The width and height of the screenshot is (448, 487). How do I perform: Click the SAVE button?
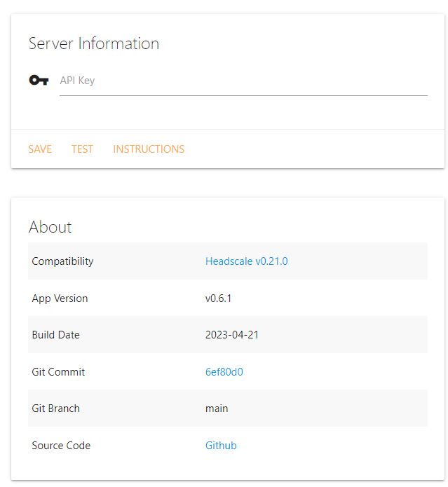click(40, 149)
